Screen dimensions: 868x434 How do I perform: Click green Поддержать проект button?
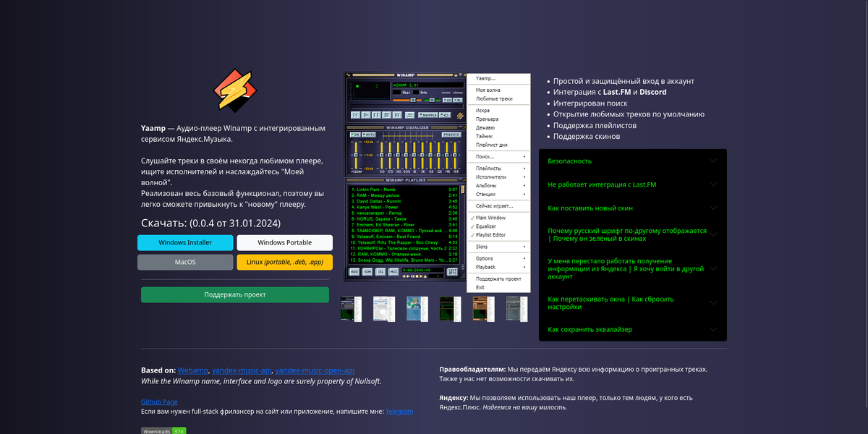[x=235, y=294]
